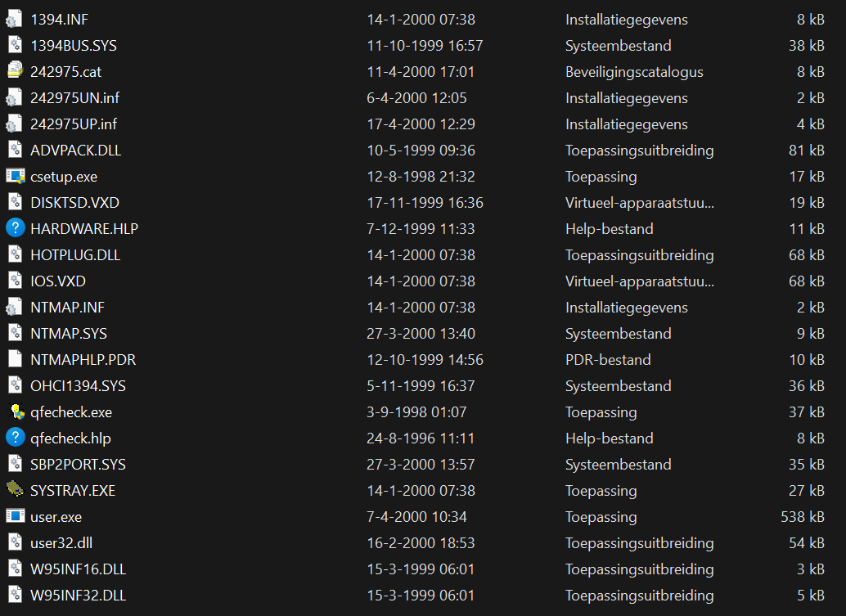The image size is (846, 616).
Task: Select the qfecheck.hlp question mark icon
Action: [x=15, y=438]
